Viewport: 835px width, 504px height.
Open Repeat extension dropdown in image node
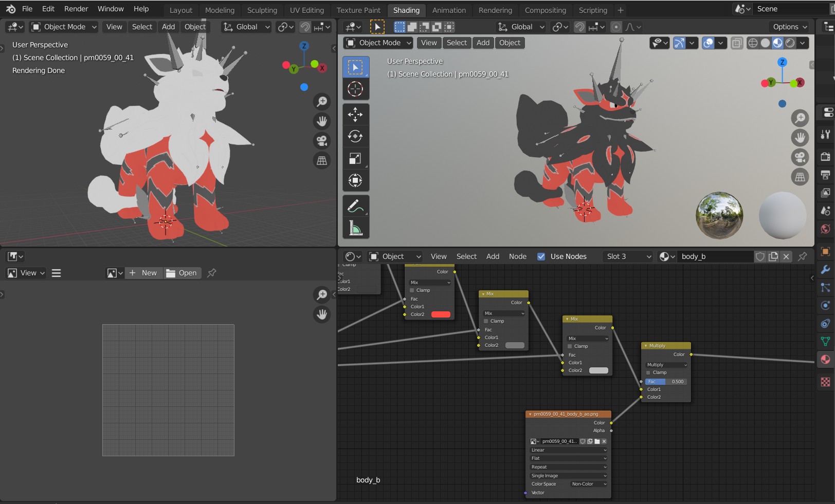(x=568, y=467)
